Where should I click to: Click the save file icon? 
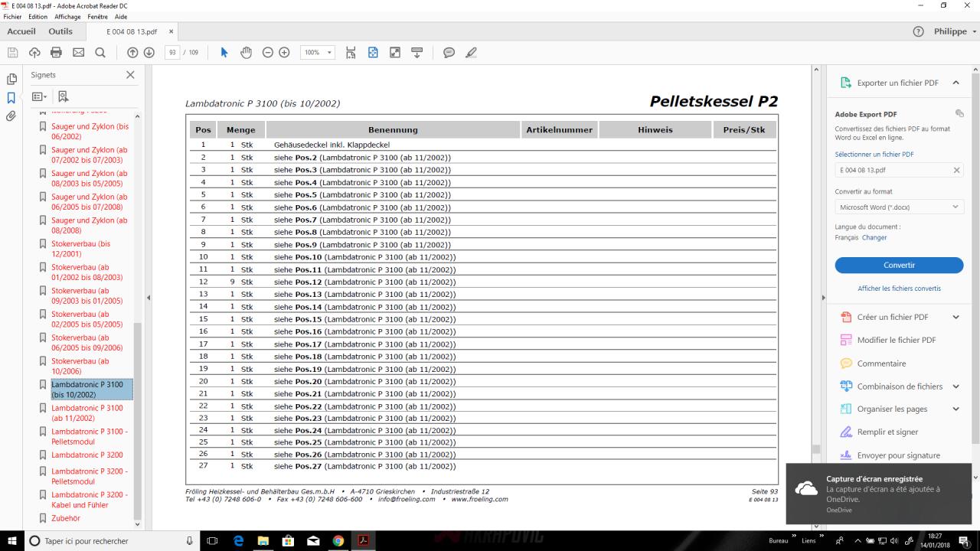12,53
